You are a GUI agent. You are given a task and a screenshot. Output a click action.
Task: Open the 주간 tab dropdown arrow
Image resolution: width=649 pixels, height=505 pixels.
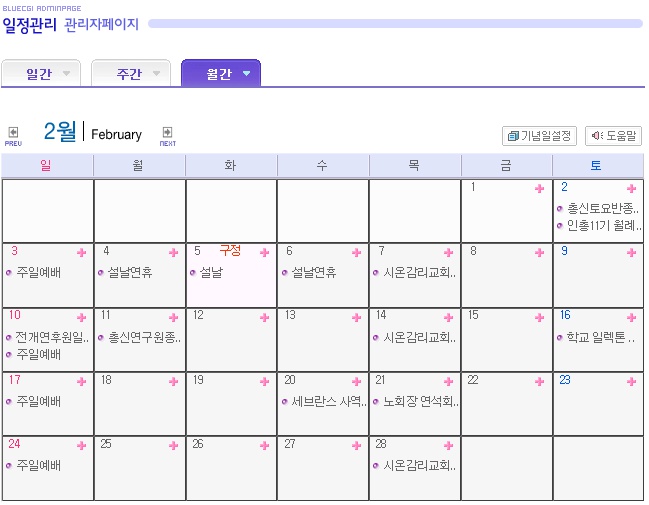pyautogui.click(x=156, y=73)
